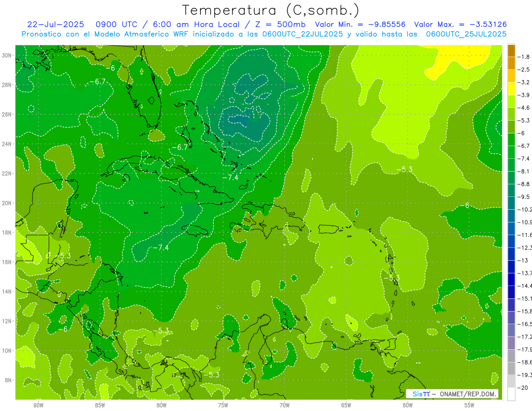Click the "-8.1" legend value

click(x=524, y=171)
